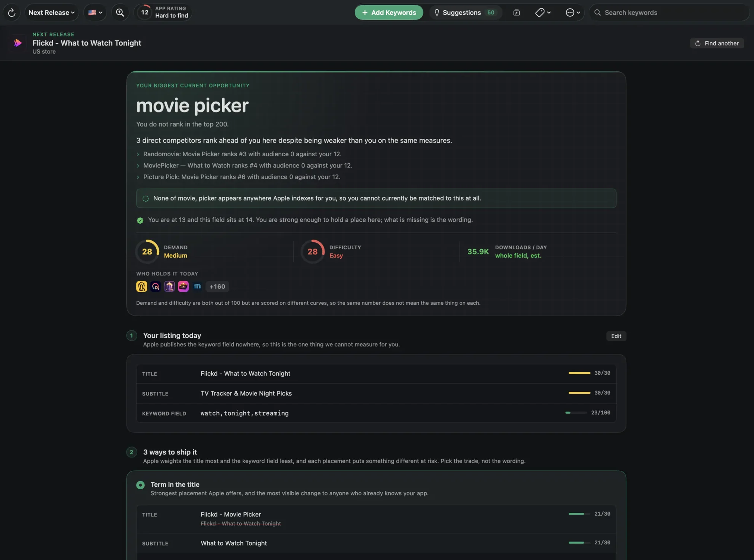The height and width of the screenshot is (560, 754).
Task: Click the struck-through old title text
Action: point(241,524)
